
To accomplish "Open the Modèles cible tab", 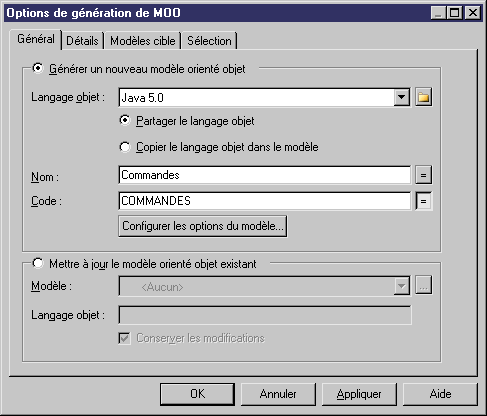I will pyautogui.click(x=143, y=41).
